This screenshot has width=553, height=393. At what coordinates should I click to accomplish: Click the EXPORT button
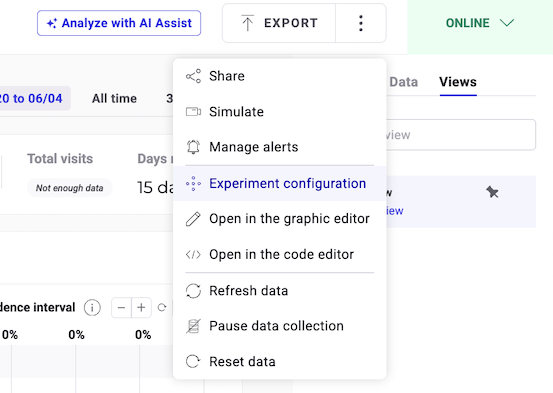click(279, 23)
